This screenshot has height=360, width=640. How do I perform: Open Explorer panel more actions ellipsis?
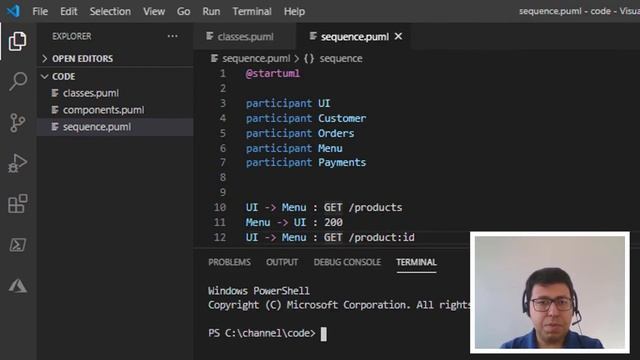(173, 36)
